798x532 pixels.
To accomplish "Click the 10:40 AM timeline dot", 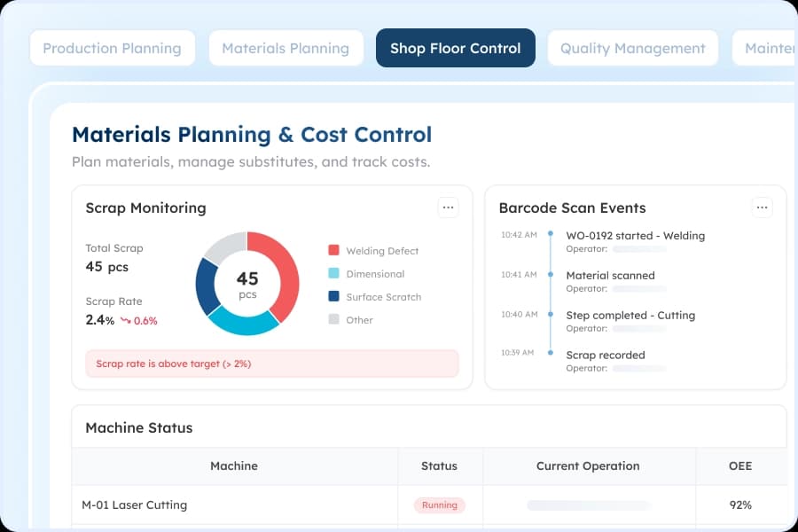I will (x=550, y=314).
